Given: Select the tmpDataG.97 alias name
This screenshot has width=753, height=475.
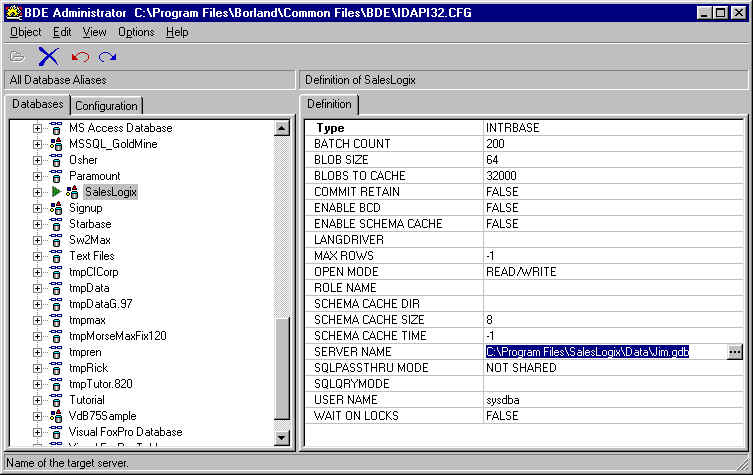Looking at the screenshot, I should [101, 304].
